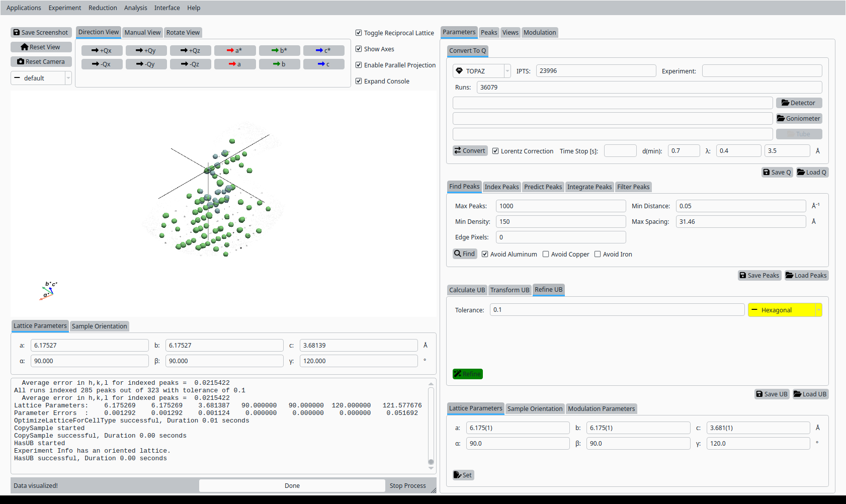Set view direction to c* axis

point(323,51)
